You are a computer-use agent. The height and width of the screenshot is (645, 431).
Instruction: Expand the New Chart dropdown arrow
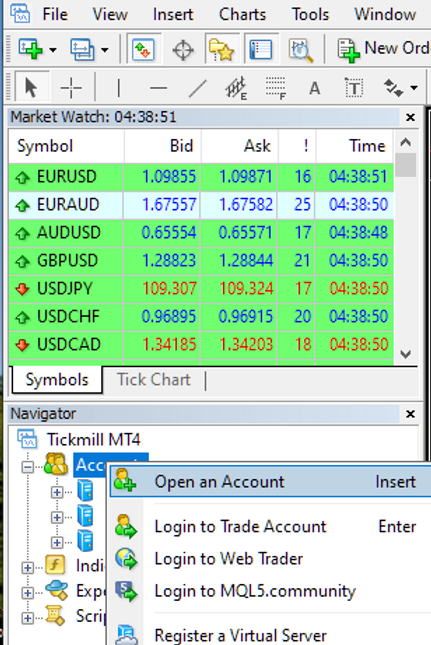coord(53,50)
